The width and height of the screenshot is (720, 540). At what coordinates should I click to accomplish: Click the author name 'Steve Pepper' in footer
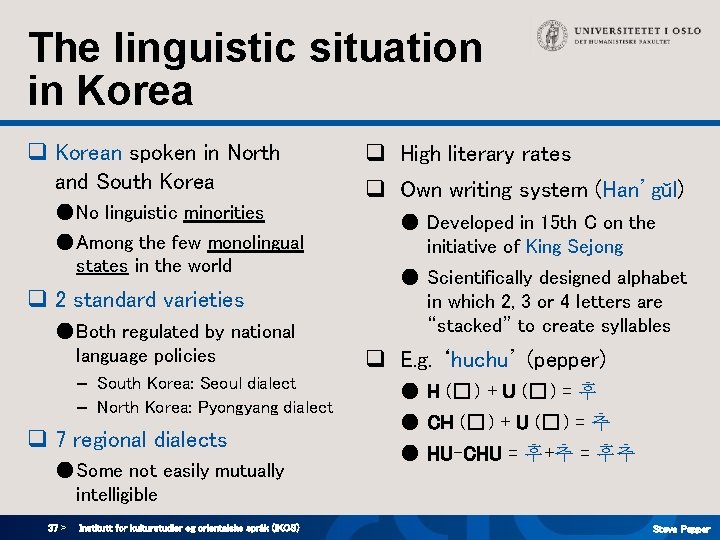[x=681, y=529]
